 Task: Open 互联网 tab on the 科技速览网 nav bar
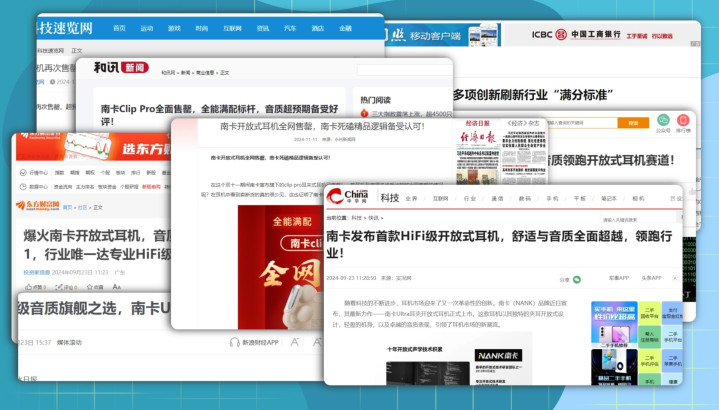pyautogui.click(x=232, y=28)
